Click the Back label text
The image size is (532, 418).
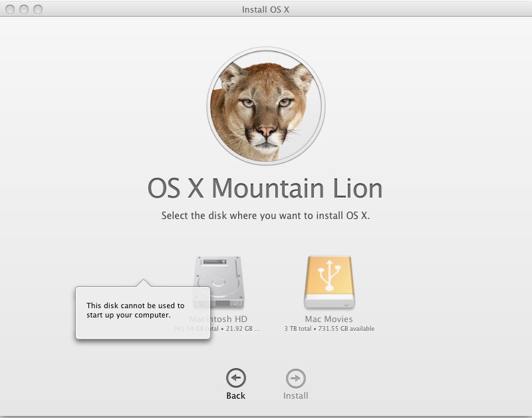pyautogui.click(x=236, y=396)
